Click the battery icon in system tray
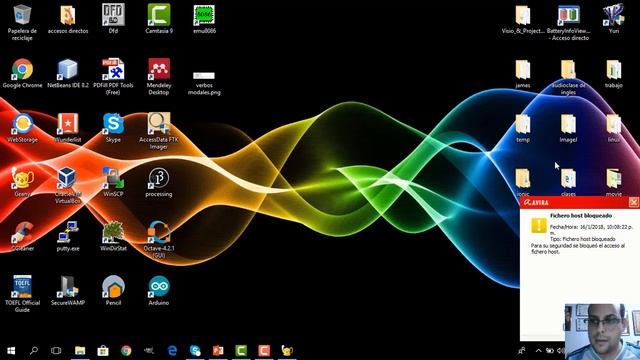Image resolution: width=640 pixels, height=360 pixels. point(550,351)
